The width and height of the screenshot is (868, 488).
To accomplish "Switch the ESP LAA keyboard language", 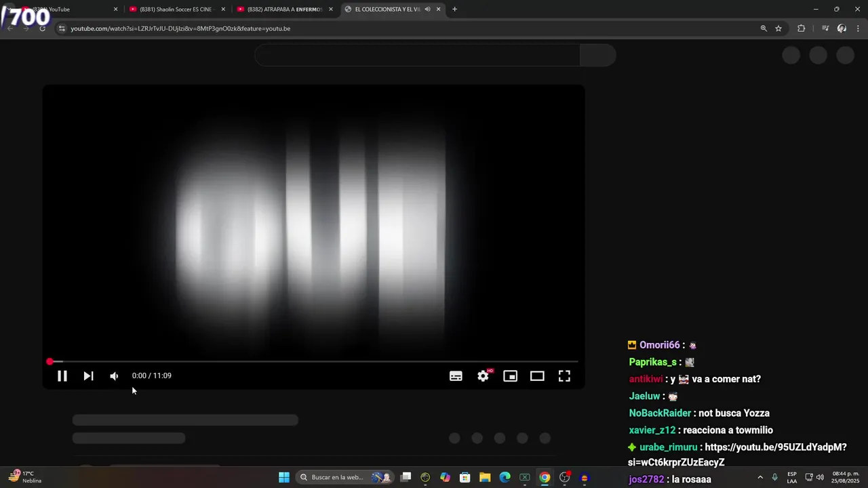I will tap(792, 477).
